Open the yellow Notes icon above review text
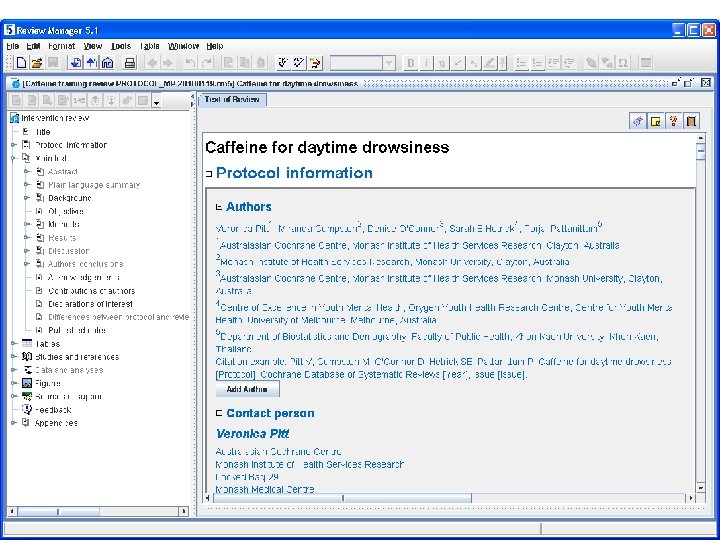 [656, 121]
